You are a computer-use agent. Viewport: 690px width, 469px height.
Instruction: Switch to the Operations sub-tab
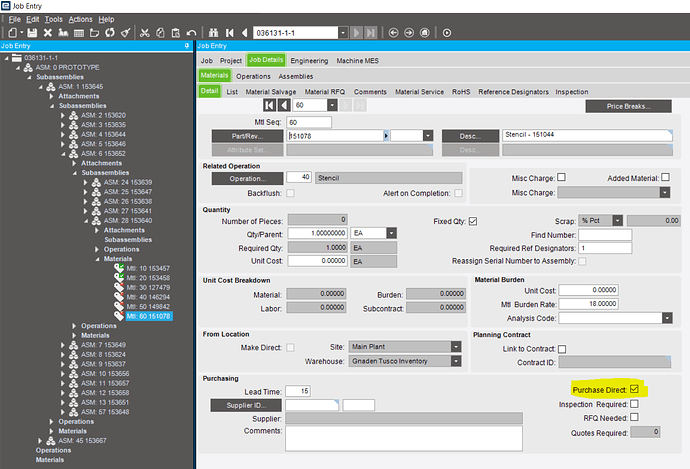(x=253, y=76)
